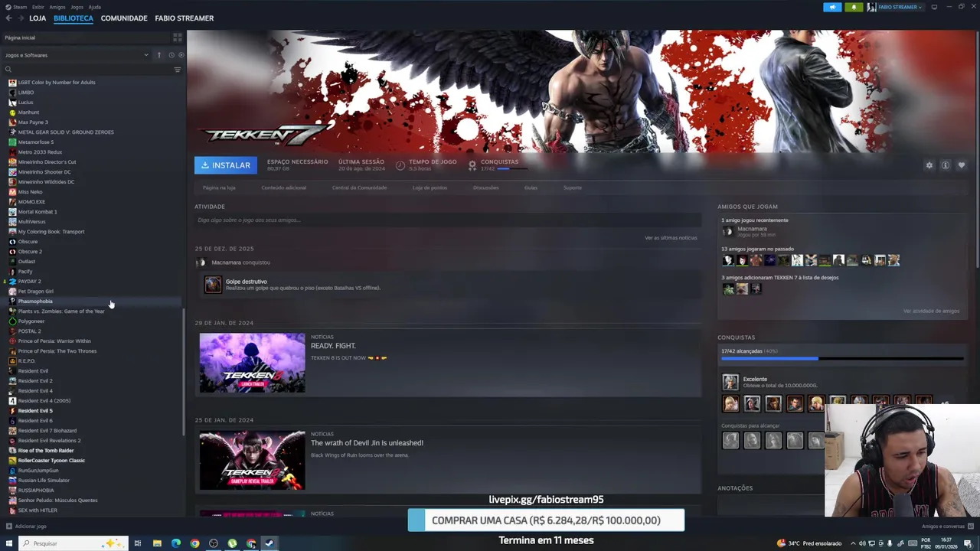Screen dimensions: 980x551
Task: Click the Excelente achievement icon
Action: click(x=730, y=382)
